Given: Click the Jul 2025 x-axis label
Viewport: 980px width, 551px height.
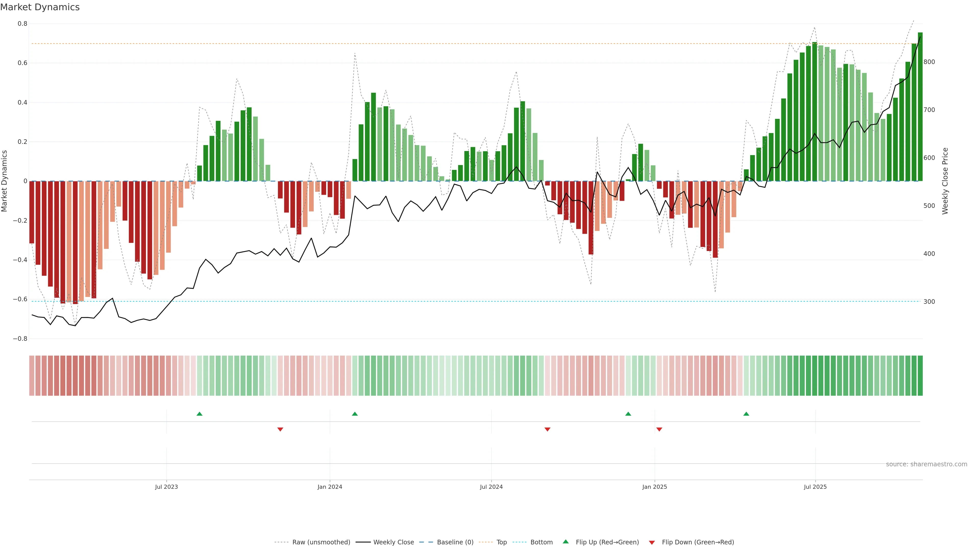Looking at the screenshot, I should coord(815,487).
